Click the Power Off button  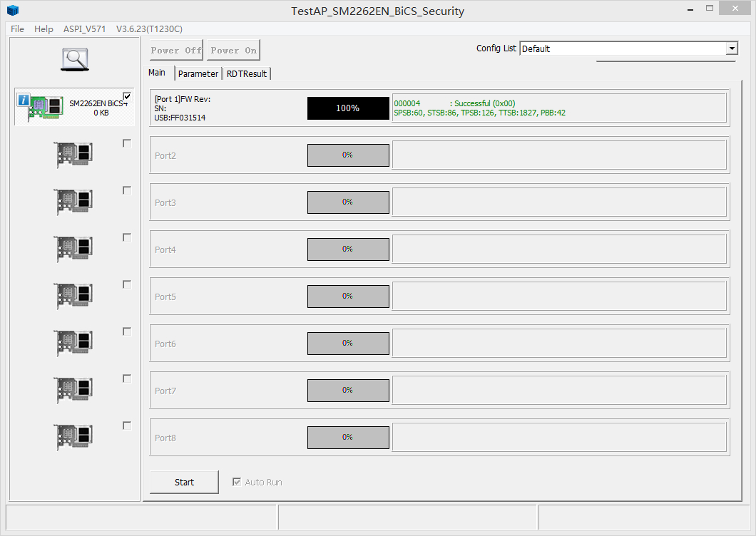pos(176,50)
